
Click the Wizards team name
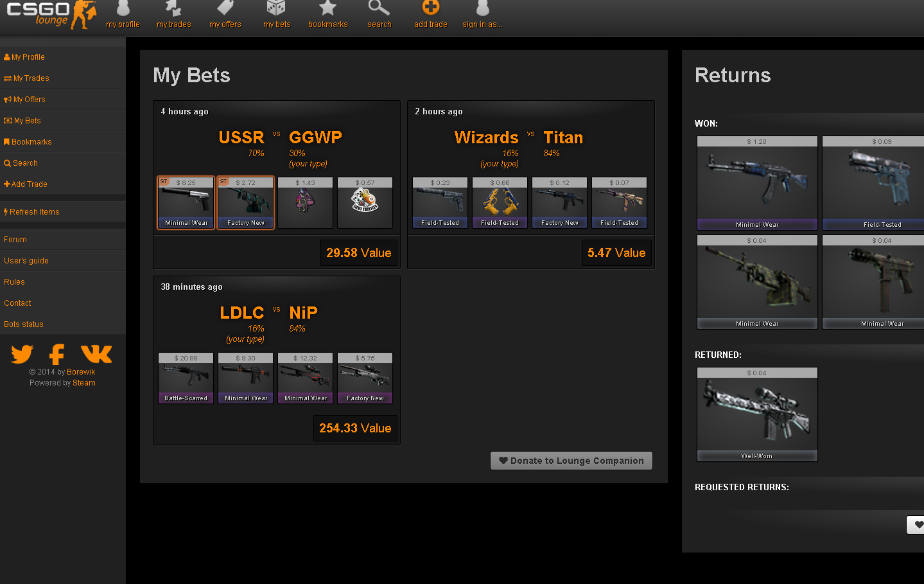487,137
